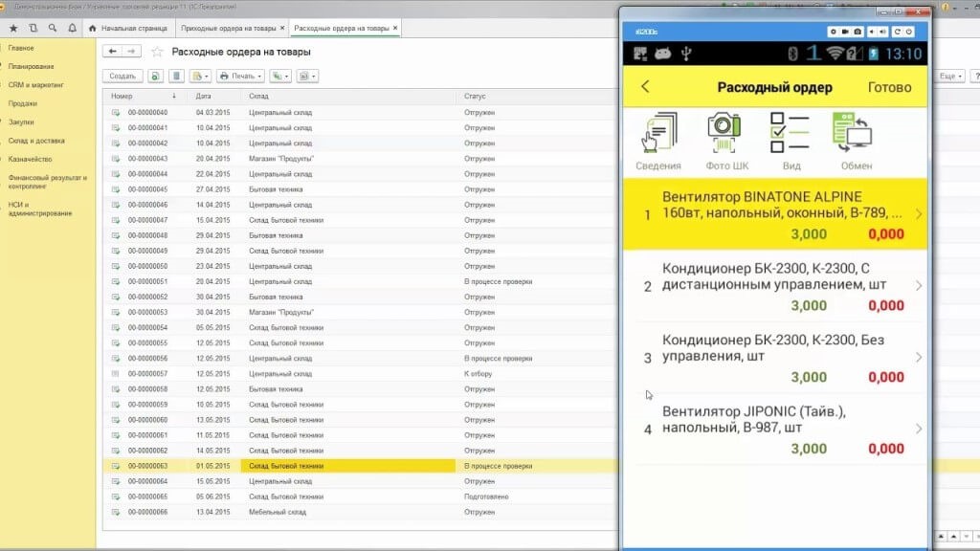Screen dimensions: 980x551
Task: Tap the Обмен sync icon
Action: click(856, 135)
